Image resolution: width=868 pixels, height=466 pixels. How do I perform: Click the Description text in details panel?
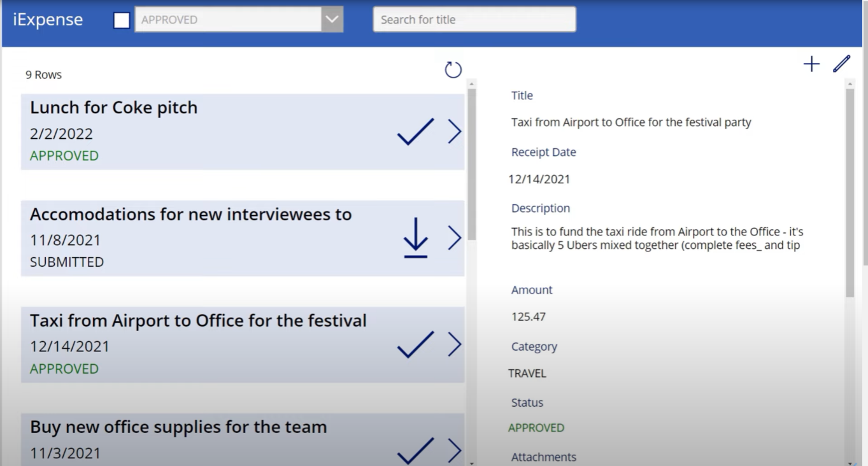coord(657,239)
